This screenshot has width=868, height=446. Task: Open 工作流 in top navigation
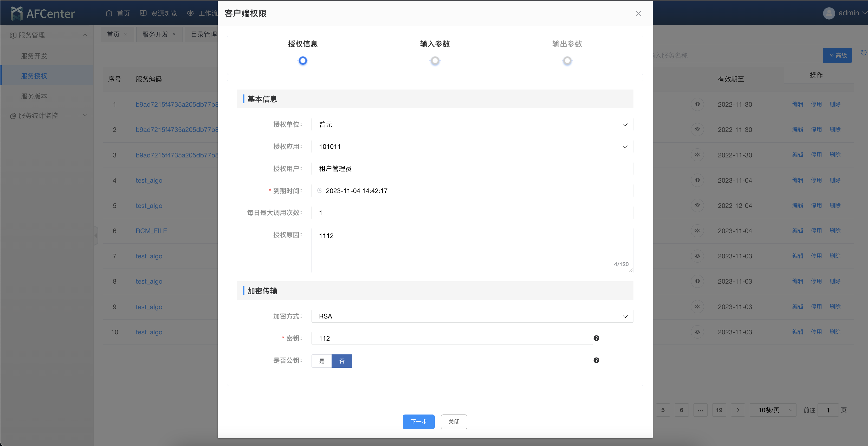202,13
